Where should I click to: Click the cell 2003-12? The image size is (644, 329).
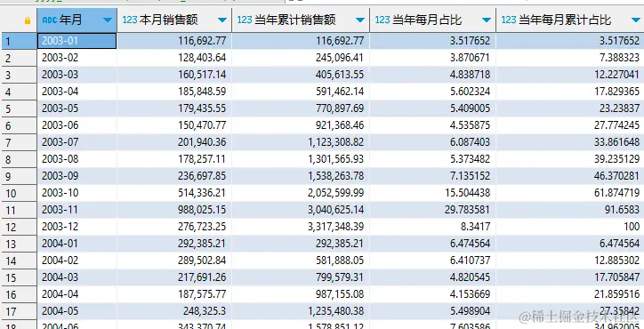click(76, 227)
